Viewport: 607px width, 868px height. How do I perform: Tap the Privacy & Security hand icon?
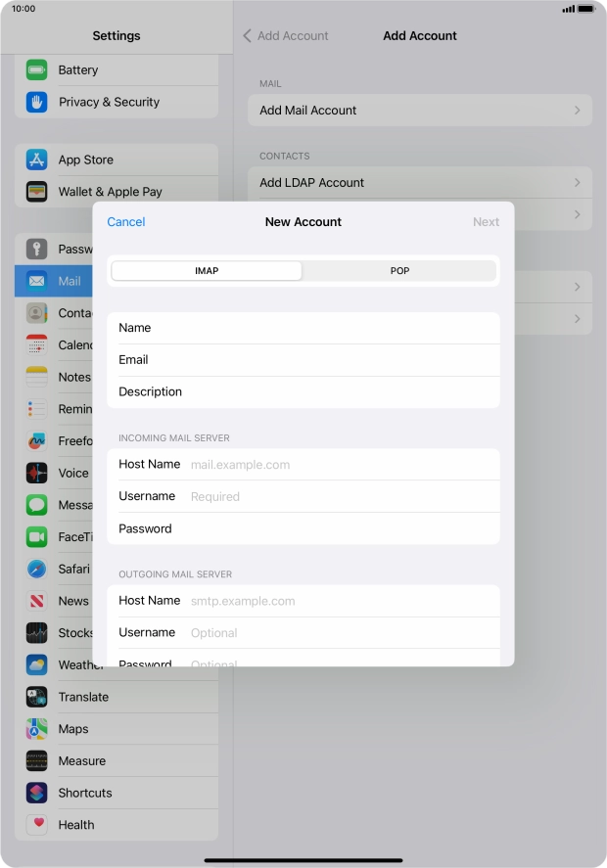click(x=37, y=102)
